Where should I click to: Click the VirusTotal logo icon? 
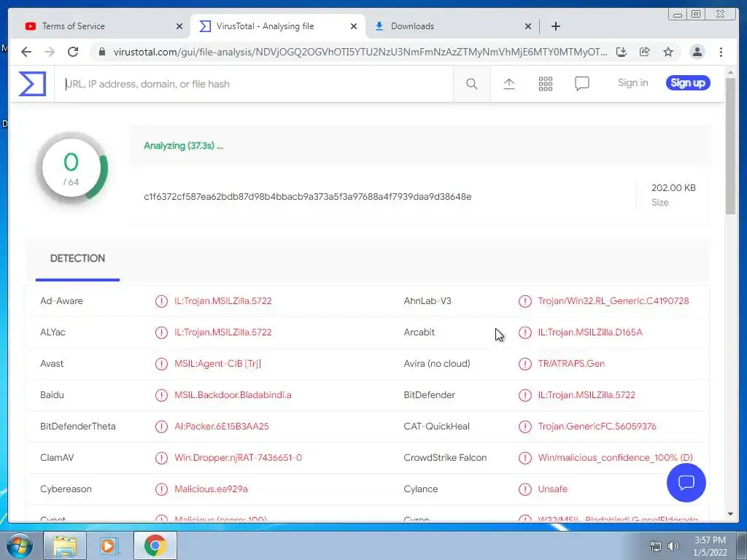coord(32,84)
